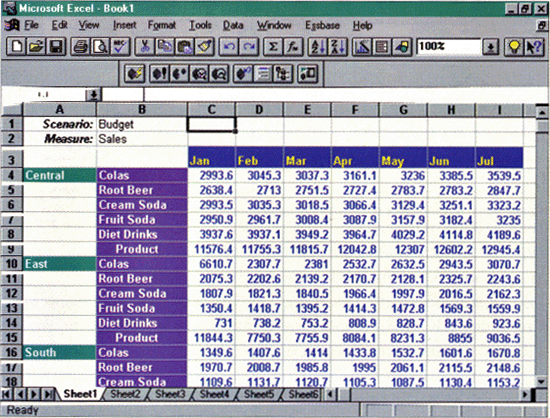Viewport: 550px width, 418px height.
Task: Click the Cut scissors icon
Action: pyautogui.click(x=145, y=46)
